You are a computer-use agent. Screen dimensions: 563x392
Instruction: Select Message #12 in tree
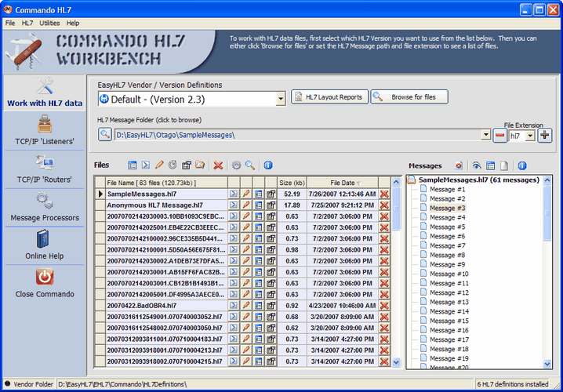(x=449, y=292)
